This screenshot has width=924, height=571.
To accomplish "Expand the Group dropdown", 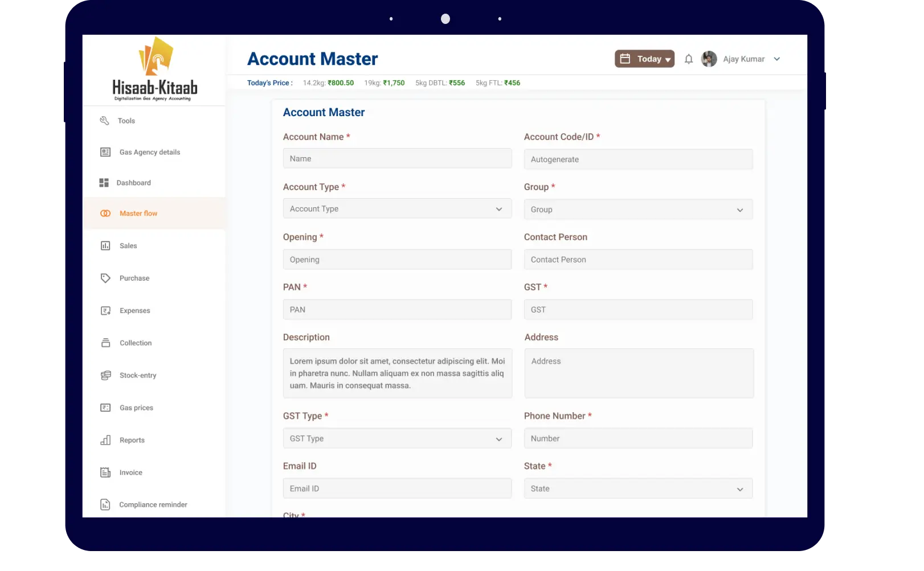I will tap(638, 209).
